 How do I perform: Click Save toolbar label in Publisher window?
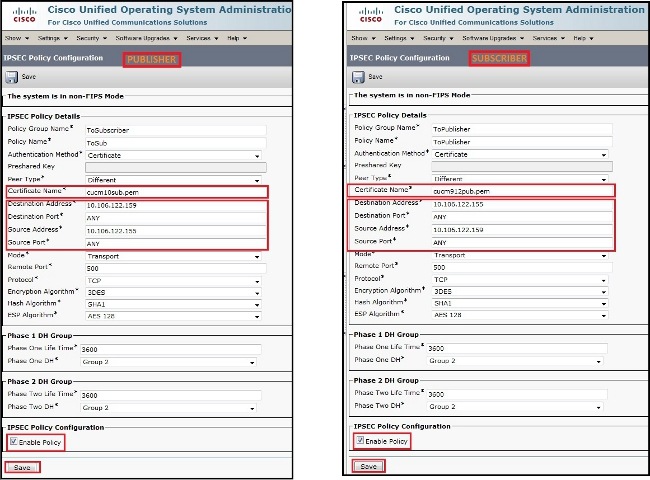click(x=29, y=77)
